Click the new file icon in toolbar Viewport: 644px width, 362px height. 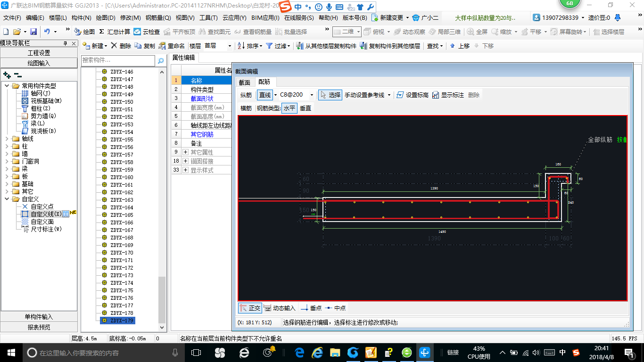[6, 32]
